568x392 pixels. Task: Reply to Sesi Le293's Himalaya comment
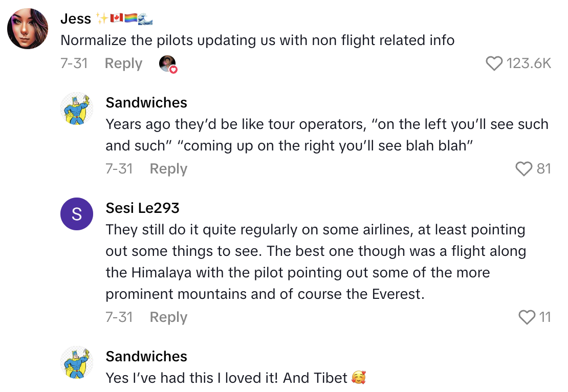click(x=168, y=317)
